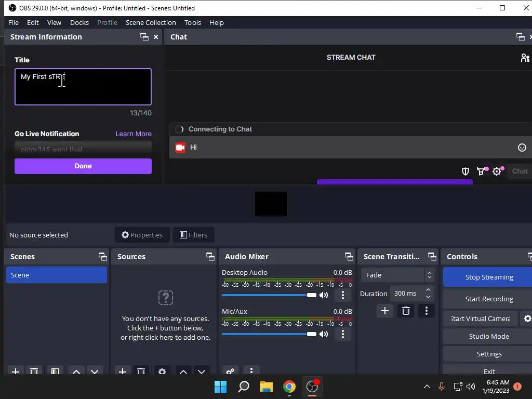Click the chat message input containing Hi
Screen dimensions: 532x399
point(351,147)
